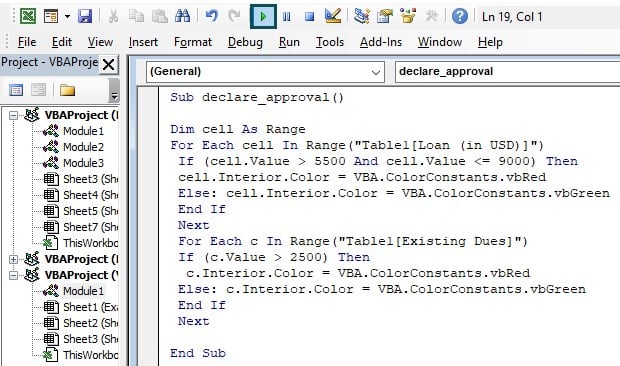Open Properties Window icon

pos(384,16)
